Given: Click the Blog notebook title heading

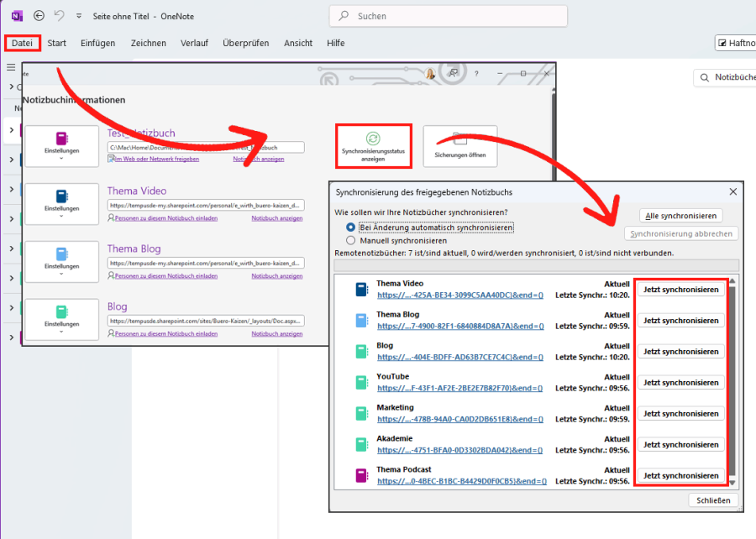Looking at the screenshot, I should click(117, 306).
